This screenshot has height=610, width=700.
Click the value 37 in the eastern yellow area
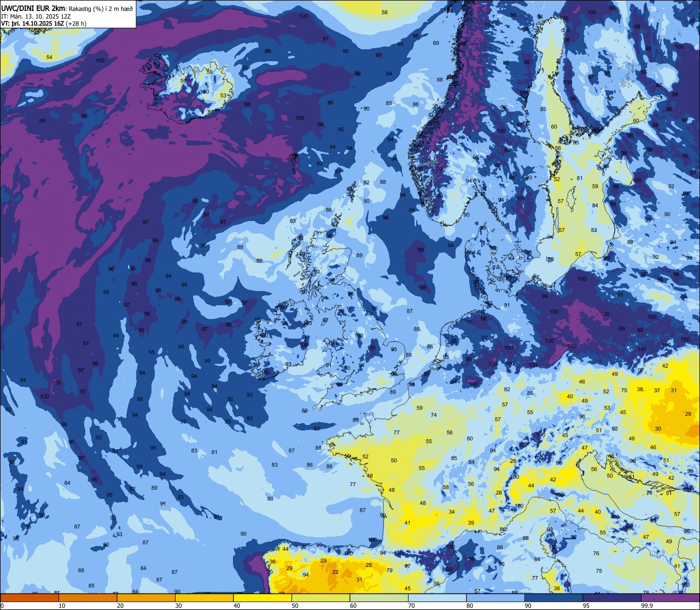tap(657, 391)
